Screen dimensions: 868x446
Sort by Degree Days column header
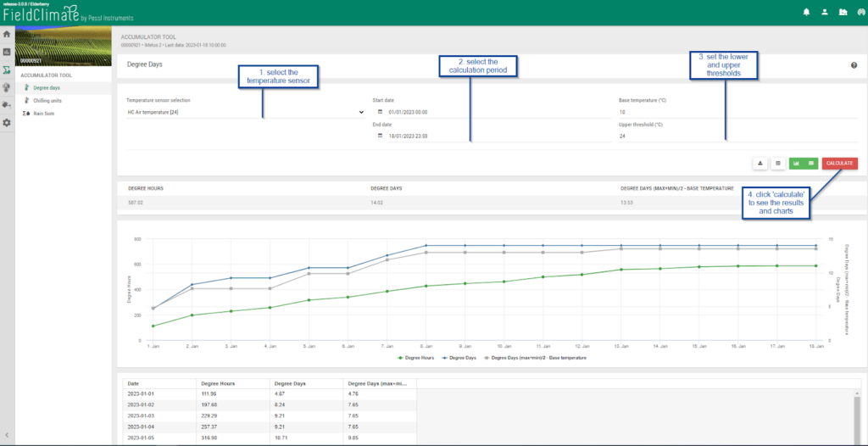click(307, 383)
